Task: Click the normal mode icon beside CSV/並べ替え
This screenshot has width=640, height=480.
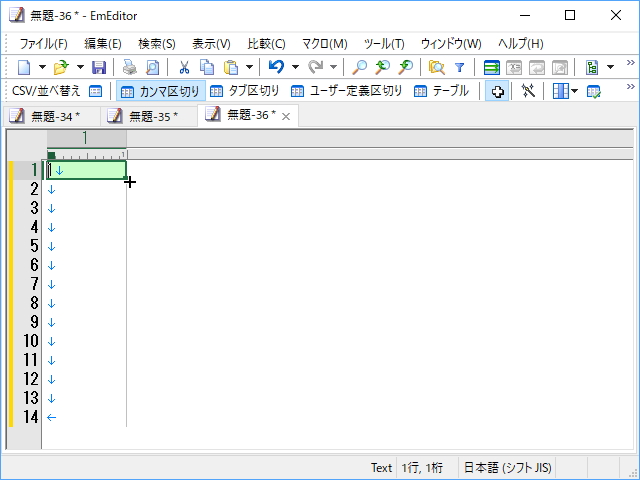Action: tap(96, 91)
